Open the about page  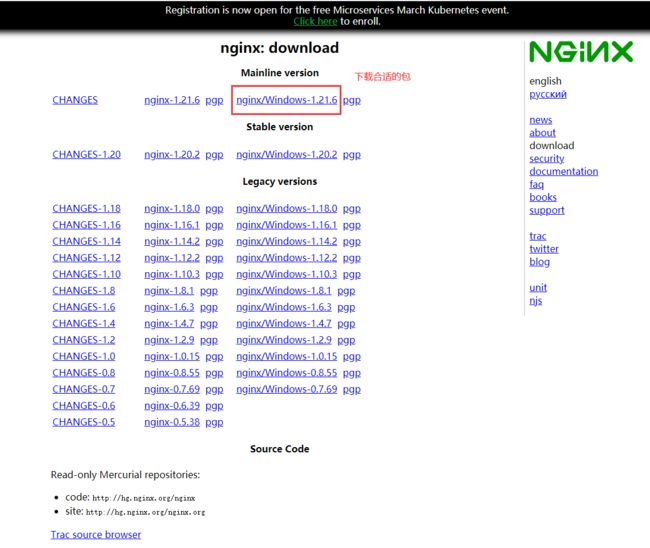point(542,133)
